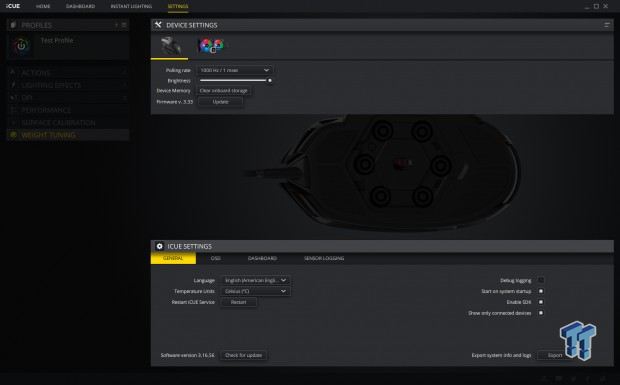The image size is (620, 385).
Task: Select the Settings top menu
Action: pyautogui.click(x=178, y=6)
